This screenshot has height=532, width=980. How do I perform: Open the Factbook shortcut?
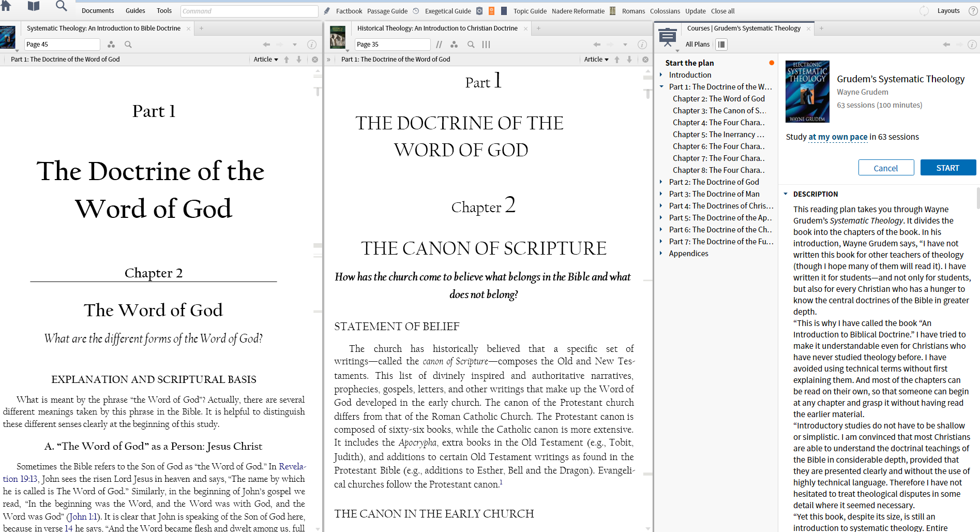pos(349,11)
